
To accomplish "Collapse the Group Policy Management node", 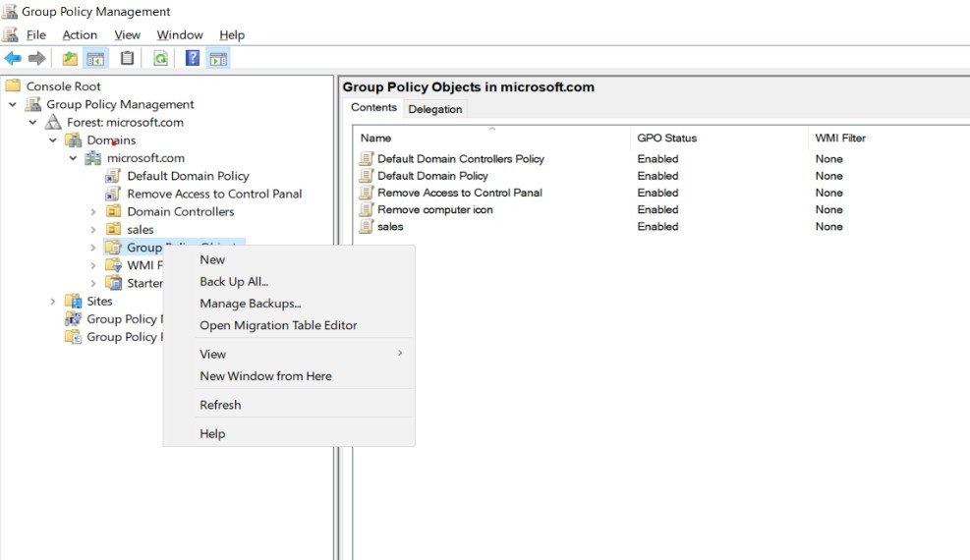I will coord(13,104).
